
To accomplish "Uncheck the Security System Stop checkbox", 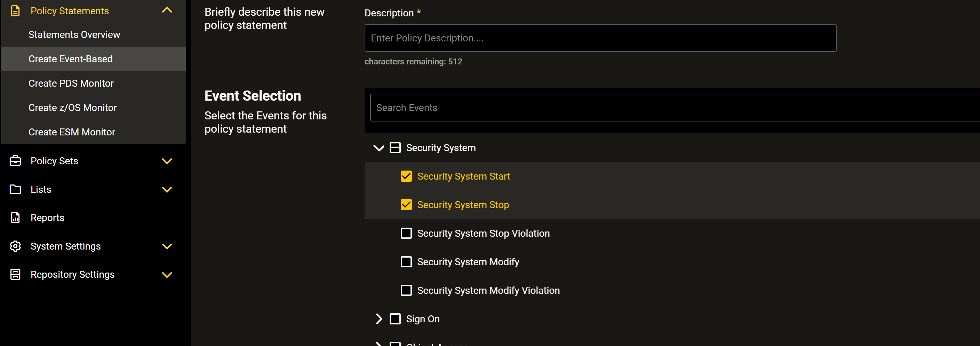I will [x=406, y=205].
